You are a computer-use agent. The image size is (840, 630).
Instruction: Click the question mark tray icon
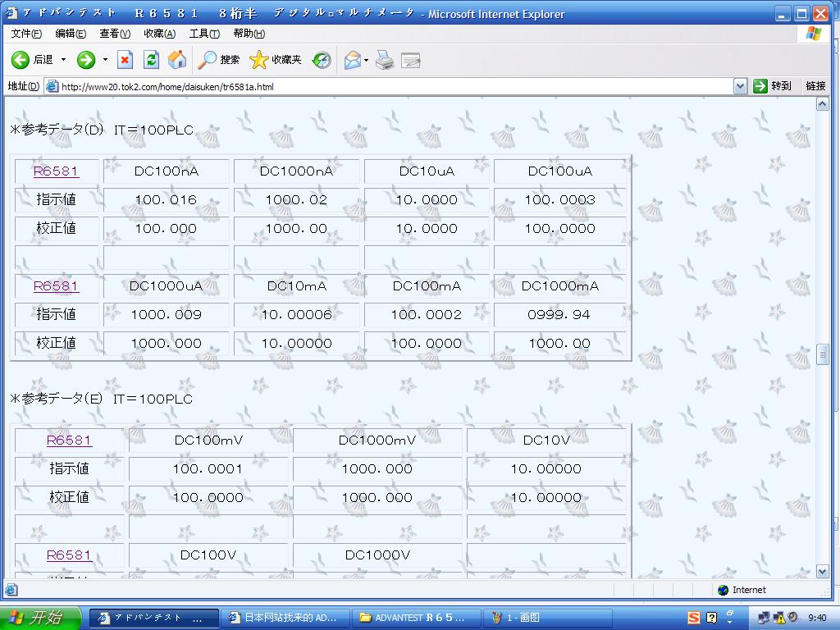click(x=711, y=619)
